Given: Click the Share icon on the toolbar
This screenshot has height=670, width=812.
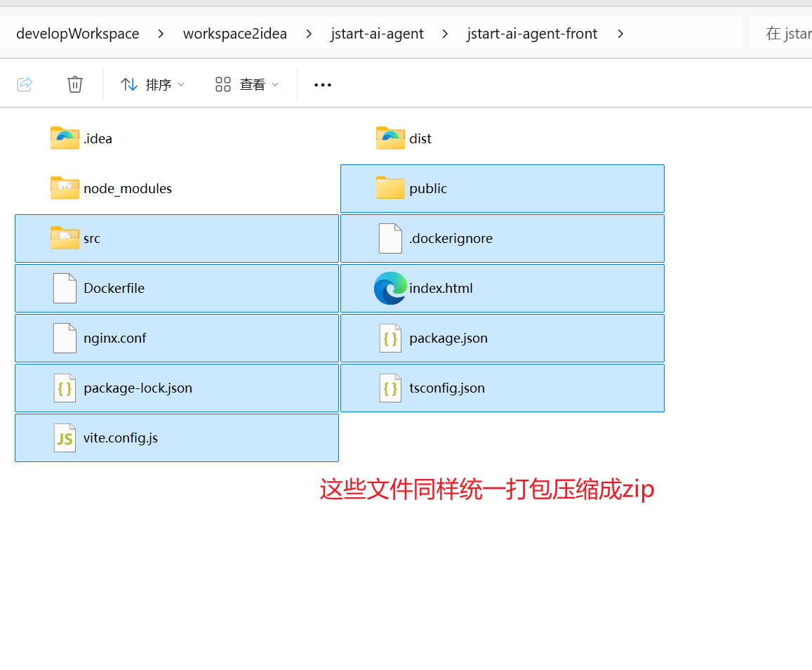Looking at the screenshot, I should click(x=25, y=84).
